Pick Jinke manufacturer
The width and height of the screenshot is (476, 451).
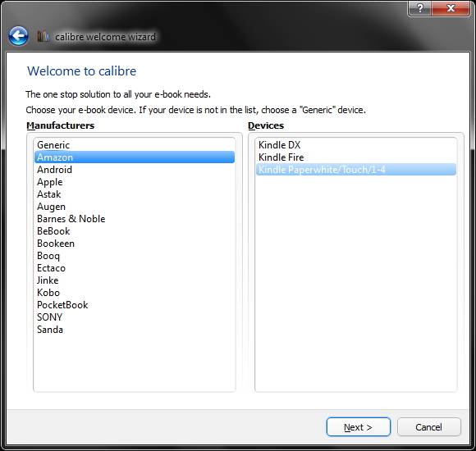point(135,280)
